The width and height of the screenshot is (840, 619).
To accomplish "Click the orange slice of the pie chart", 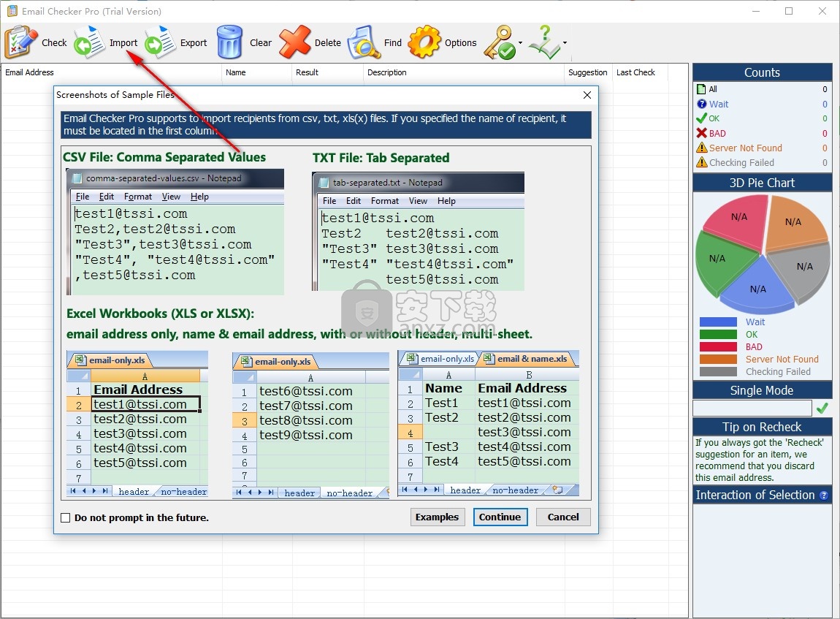I will 797,221.
